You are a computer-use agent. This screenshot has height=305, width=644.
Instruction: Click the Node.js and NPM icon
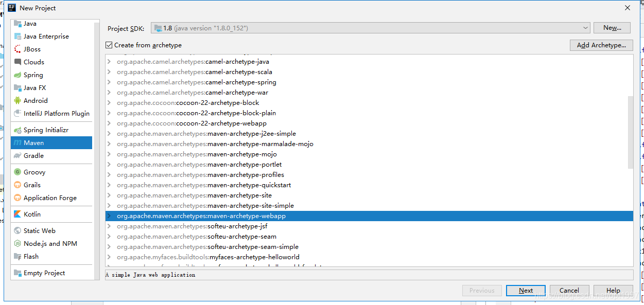pyautogui.click(x=18, y=244)
